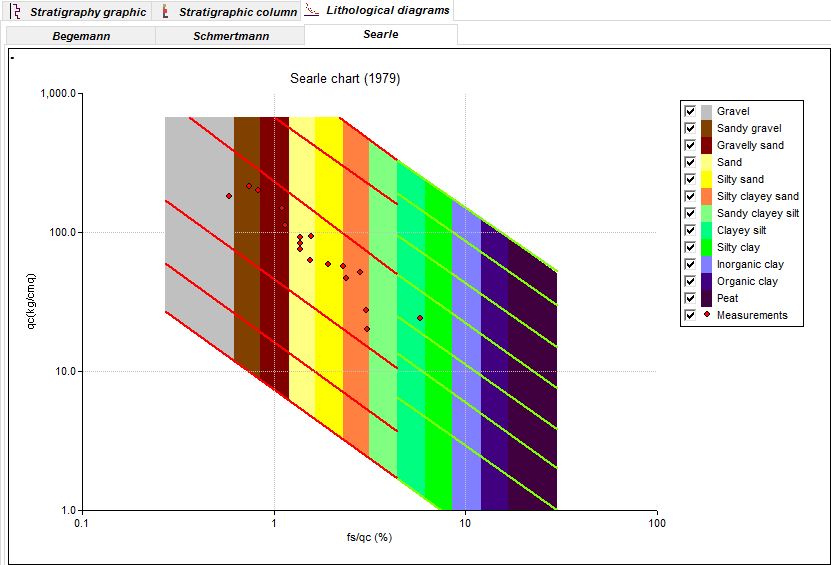Open the Begemann diagram tab
831x565 pixels.
click(x=81, y=35)
